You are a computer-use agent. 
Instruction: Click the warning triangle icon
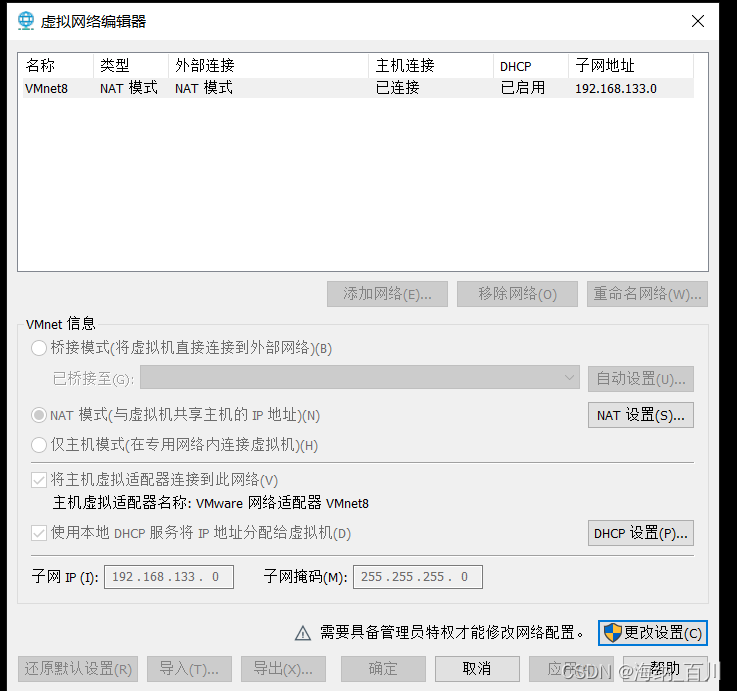[303, 633]
